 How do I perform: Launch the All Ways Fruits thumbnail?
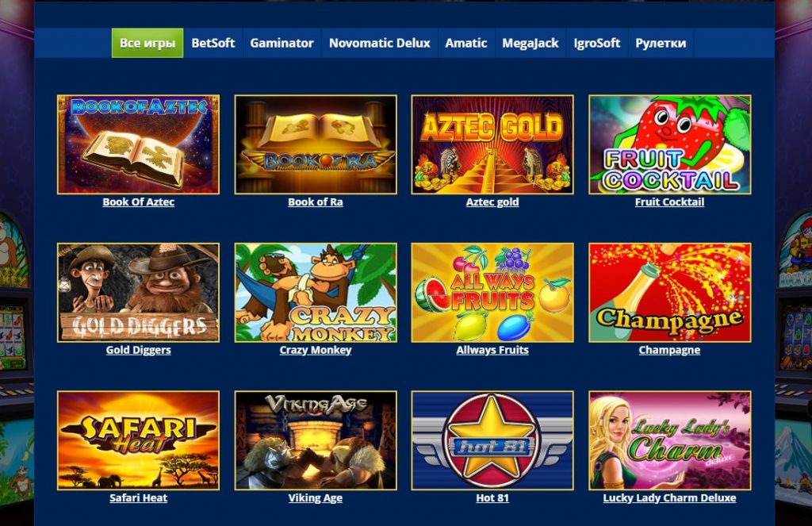[492, 293]
